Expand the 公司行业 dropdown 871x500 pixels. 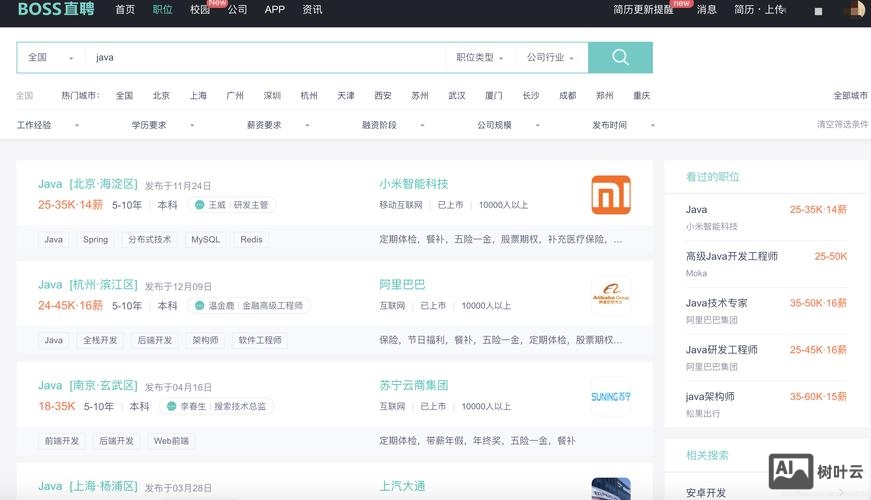click(551, 58)
